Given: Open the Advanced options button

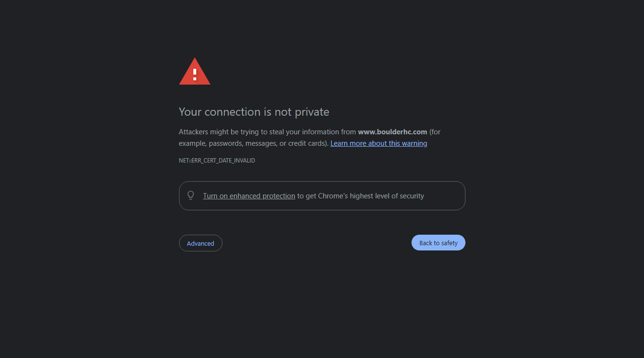Looking at the screenshot, I should tap(201, 243).
